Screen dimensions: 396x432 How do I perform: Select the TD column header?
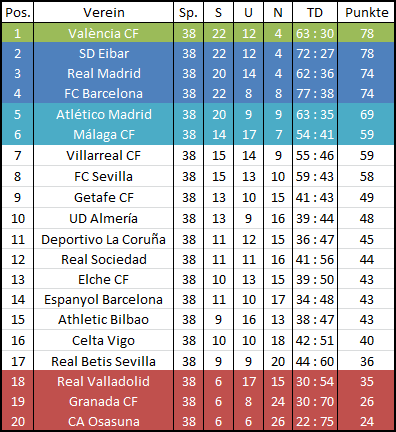[x=315, y=13]
